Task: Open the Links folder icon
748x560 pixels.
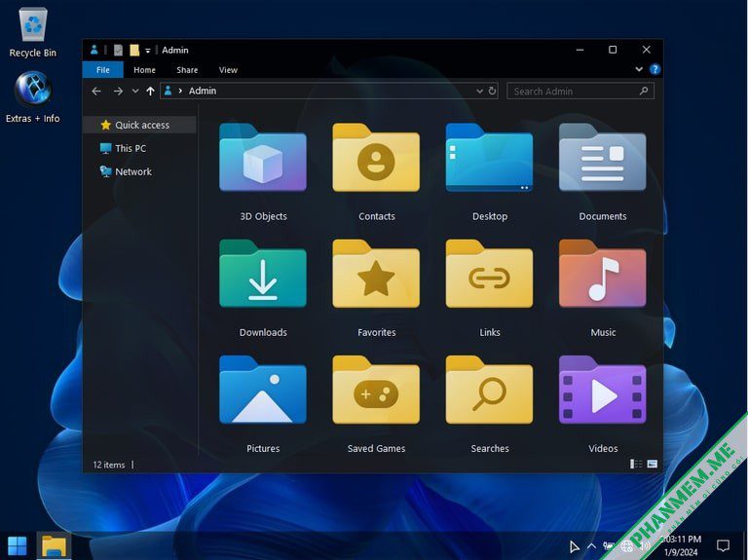Action: click(x=489, y=274)
